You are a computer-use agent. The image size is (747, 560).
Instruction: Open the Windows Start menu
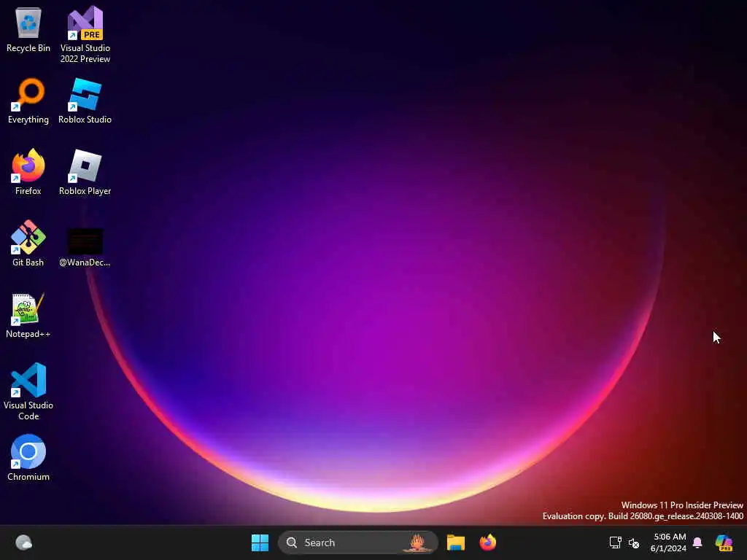click(x=260, y=542)
